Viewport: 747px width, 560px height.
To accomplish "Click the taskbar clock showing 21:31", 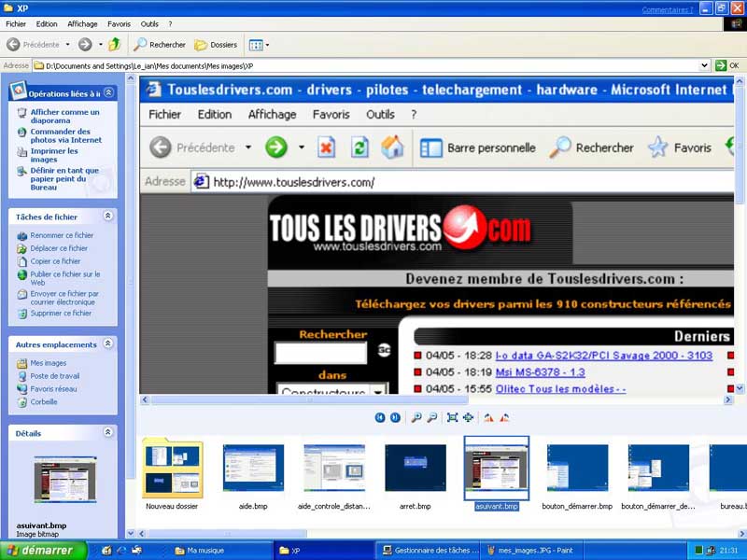I will (729, 551).
